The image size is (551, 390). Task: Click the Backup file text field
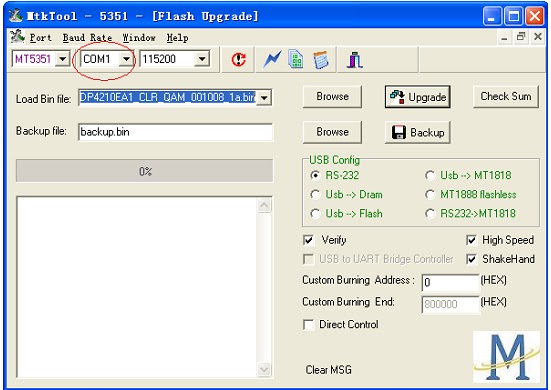175,132
